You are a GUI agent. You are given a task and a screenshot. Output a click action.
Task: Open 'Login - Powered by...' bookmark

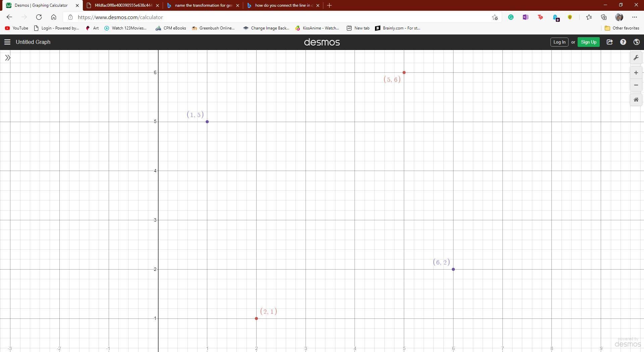[57, 28]
